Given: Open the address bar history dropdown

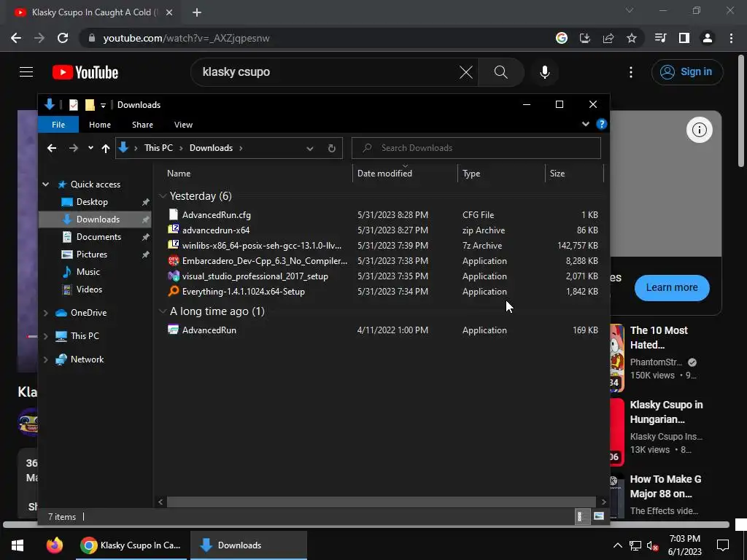Looking at the screenshot, I should pos(309,148).
